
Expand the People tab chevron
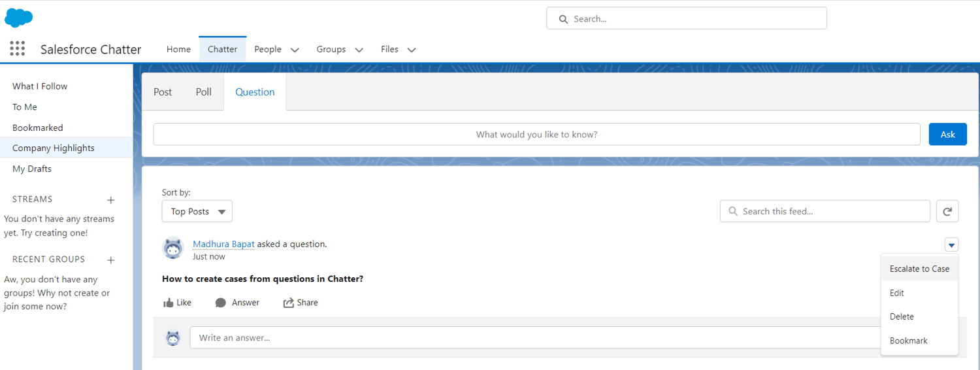coord(295,50)
